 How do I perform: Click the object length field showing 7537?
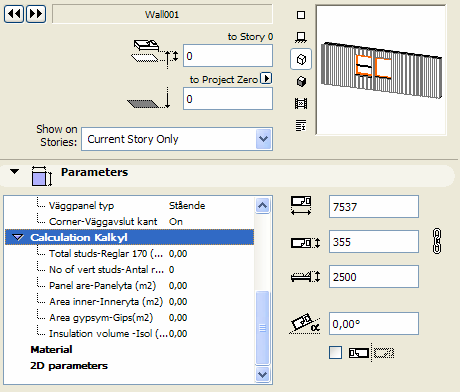pos(374,207)
